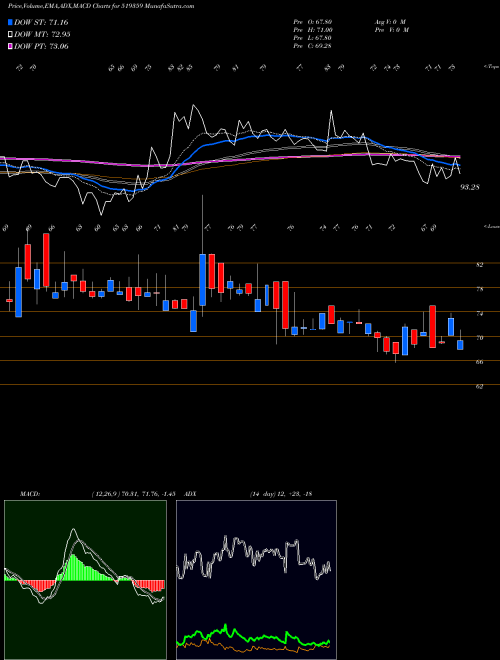
Task: Click the Pre C: 69.28 value
Action: pos(313,46)
